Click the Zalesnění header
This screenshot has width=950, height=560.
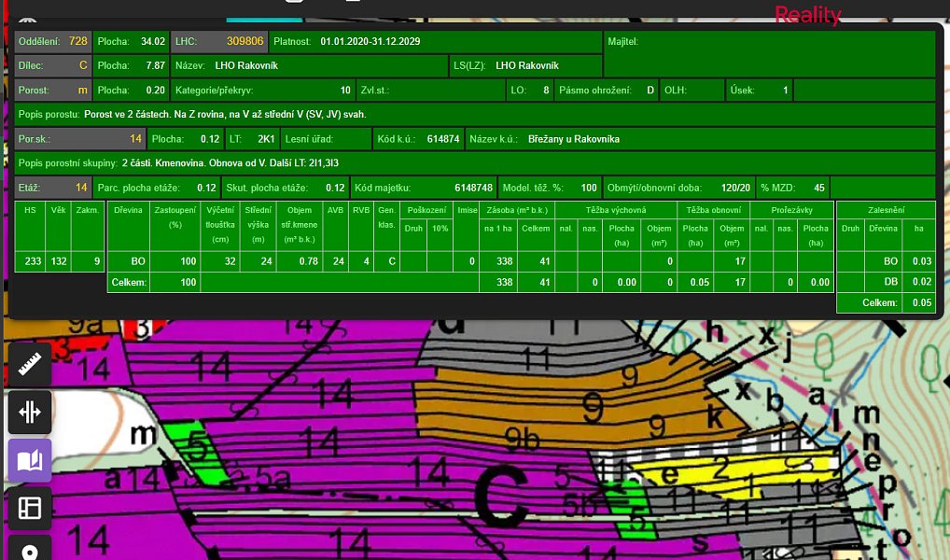pos(886,210)
